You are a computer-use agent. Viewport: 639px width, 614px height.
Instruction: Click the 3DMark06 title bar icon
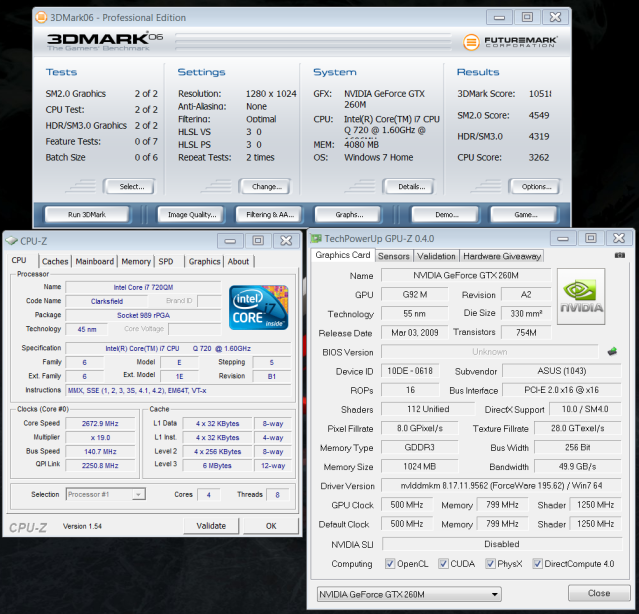click(x=41, y=17)
